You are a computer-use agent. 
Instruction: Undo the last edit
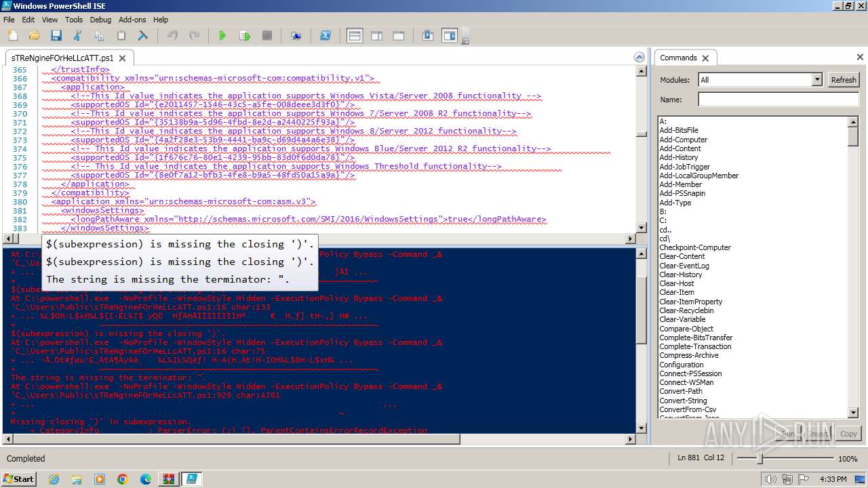[172, 36]
